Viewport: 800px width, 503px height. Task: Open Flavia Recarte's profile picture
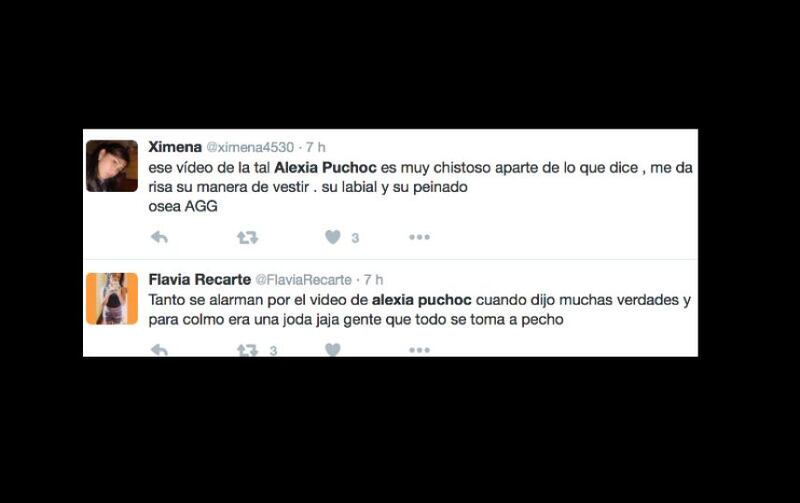[112, 298]
